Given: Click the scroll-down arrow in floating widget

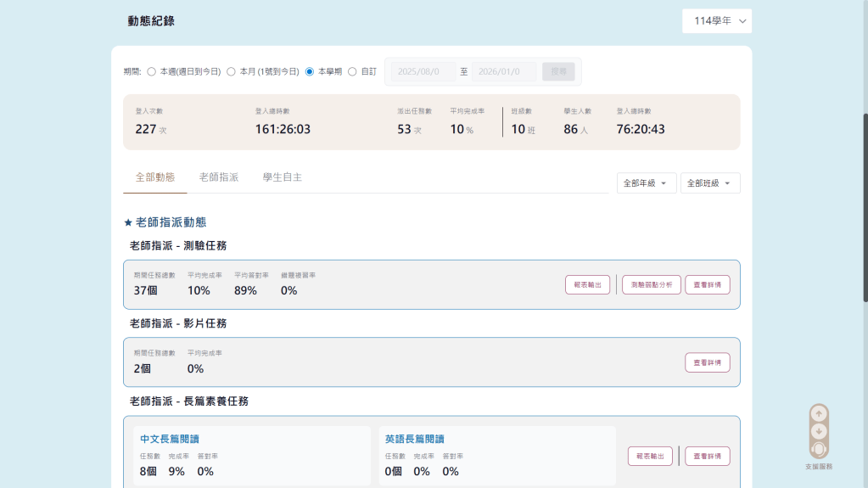Looking at the screenshot, I should tap(819, 431).
